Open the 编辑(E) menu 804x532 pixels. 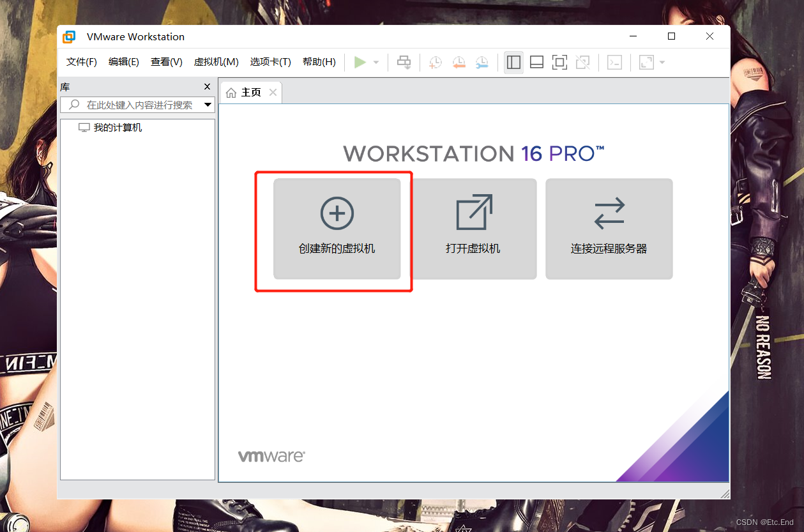[x=124, y=62]
